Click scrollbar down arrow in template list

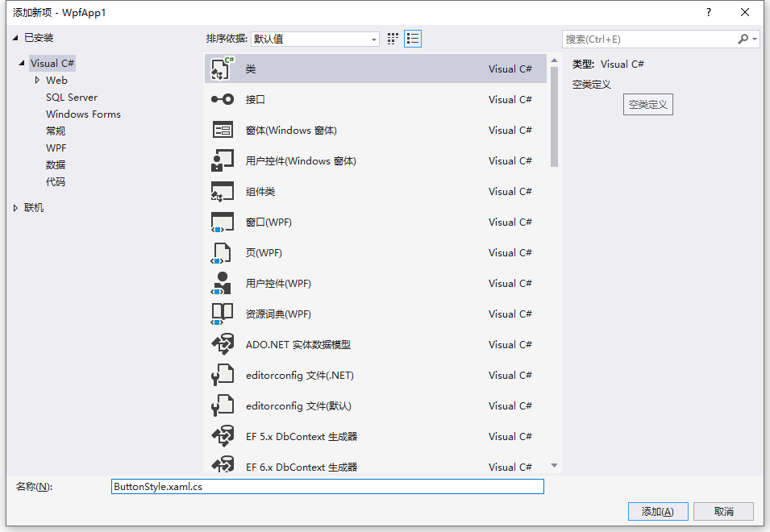tap(554, 465)
